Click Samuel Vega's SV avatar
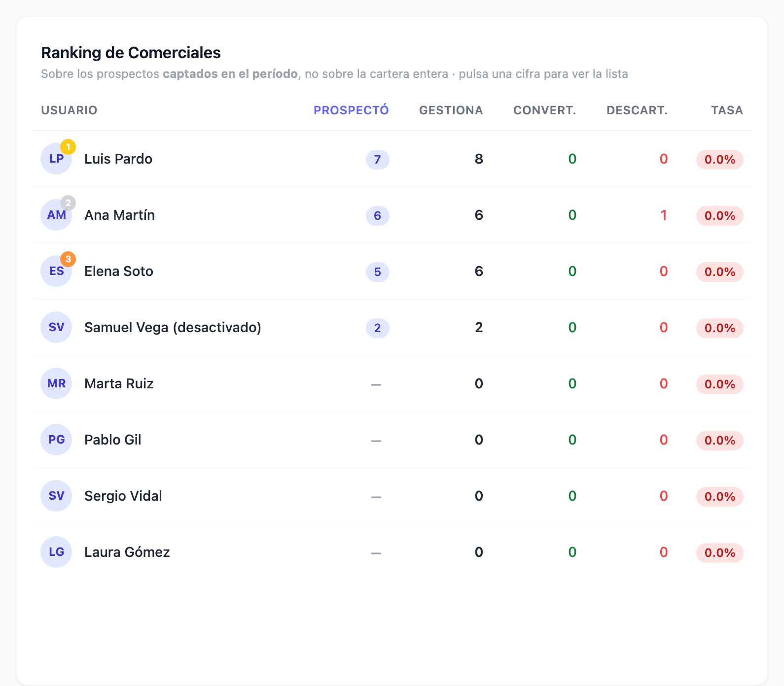 [56, 327]
